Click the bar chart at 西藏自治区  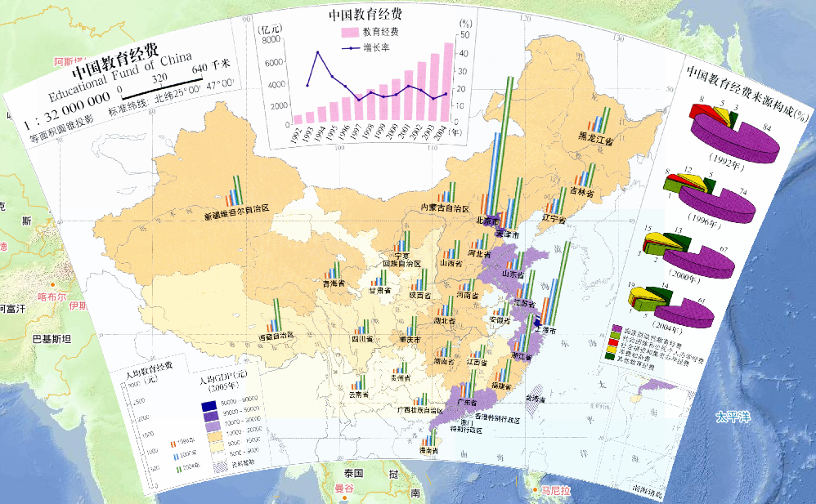(275, 323)
